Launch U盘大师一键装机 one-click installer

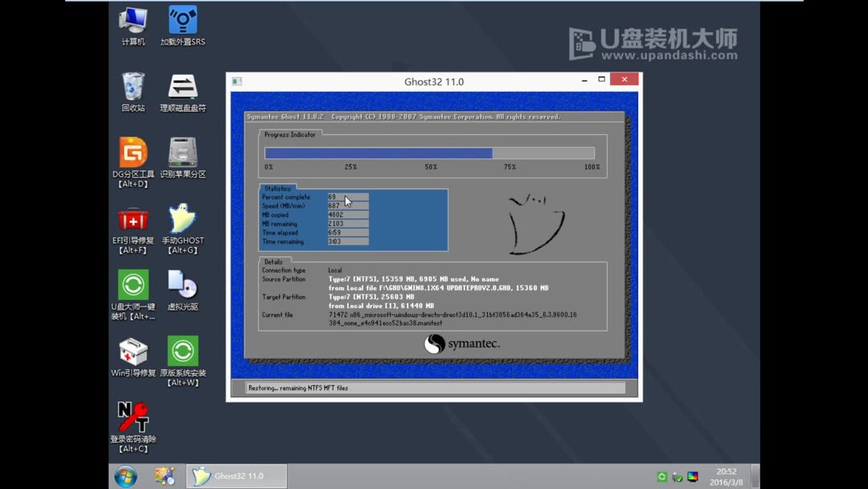(x=133, y=286)
